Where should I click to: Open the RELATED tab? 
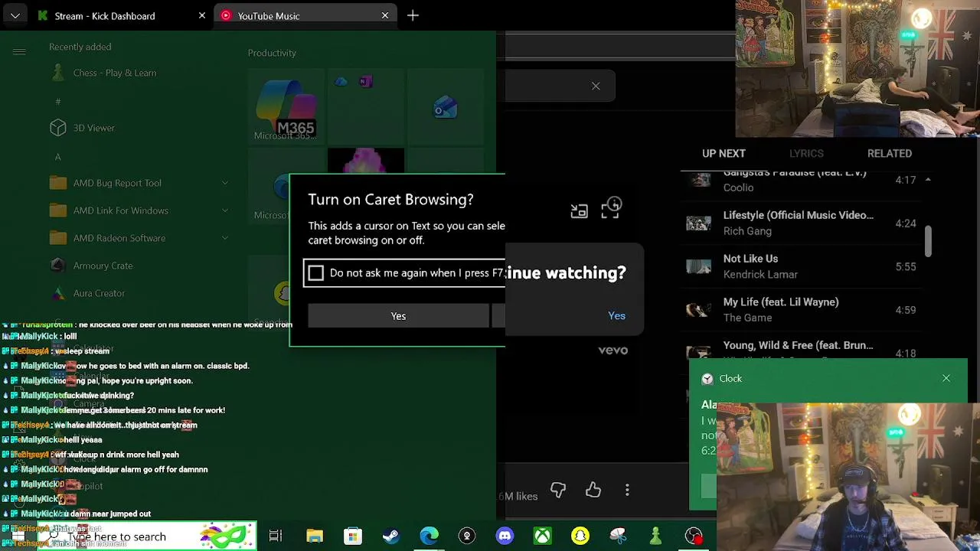point(890,153)
